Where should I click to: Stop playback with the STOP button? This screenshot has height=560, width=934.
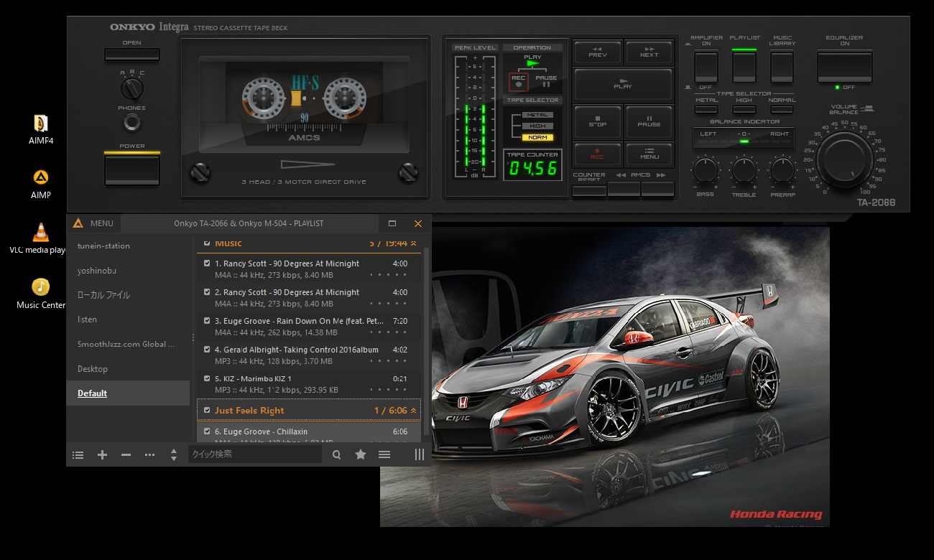coord(597,122)
